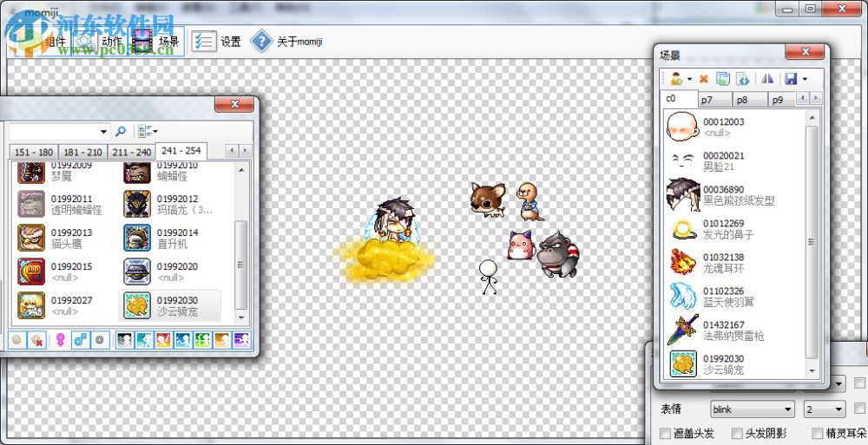Click the pale skin head icon in bottom toolbar
This screenshot has width=868, height=445.
[16, 340]
